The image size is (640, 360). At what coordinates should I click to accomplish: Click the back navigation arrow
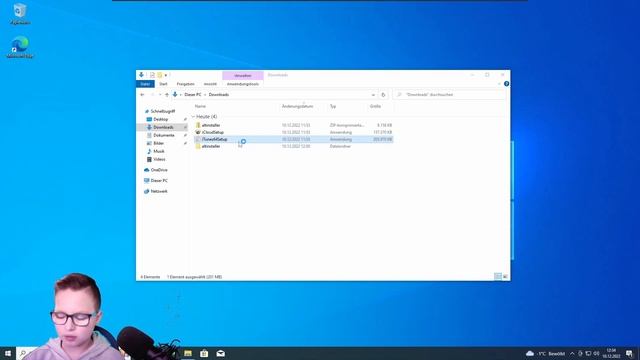[x=142, y=95]
